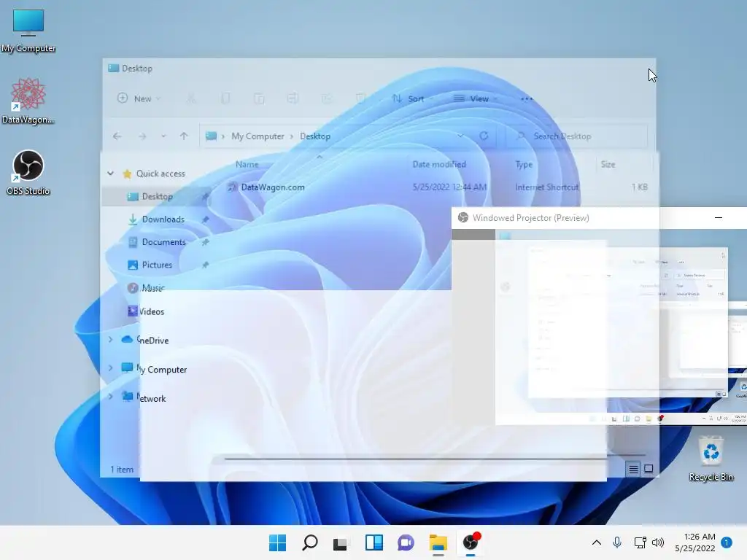Screen dimensions: 747x560
Task: Sort by Size column header
Action: 608,164
